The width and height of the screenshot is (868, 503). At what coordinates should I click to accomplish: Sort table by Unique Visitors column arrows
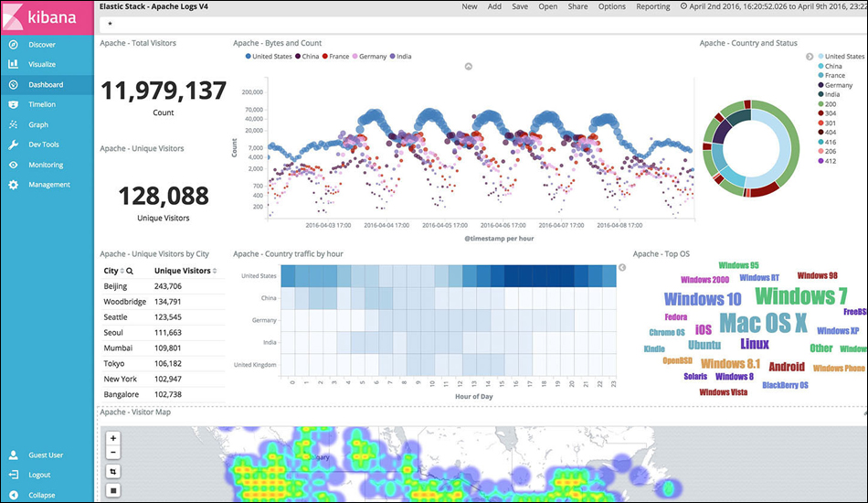pyautogui.click(x=215, y=271)
